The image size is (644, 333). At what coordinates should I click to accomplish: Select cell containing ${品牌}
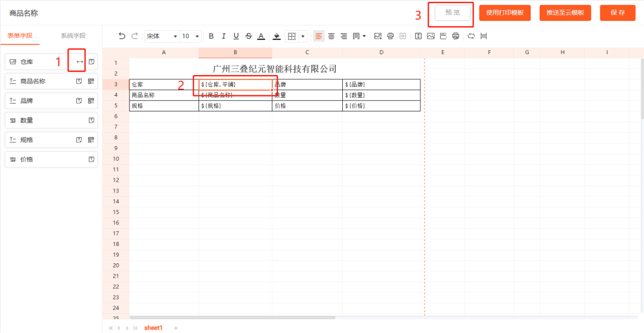tap(382, 85)
